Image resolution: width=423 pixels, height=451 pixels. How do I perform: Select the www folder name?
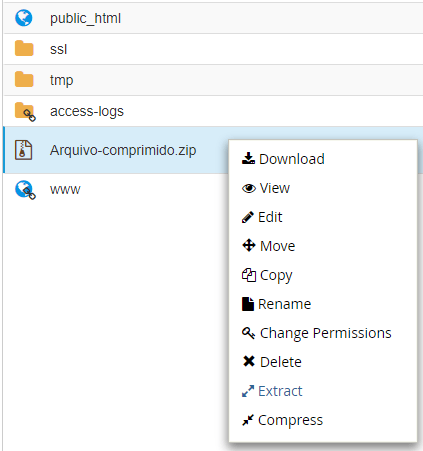[65, 190]
